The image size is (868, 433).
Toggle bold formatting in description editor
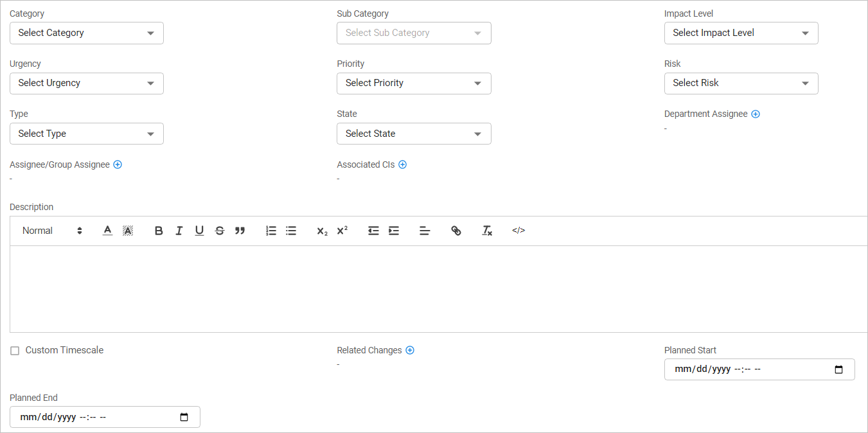click(159, 231)
